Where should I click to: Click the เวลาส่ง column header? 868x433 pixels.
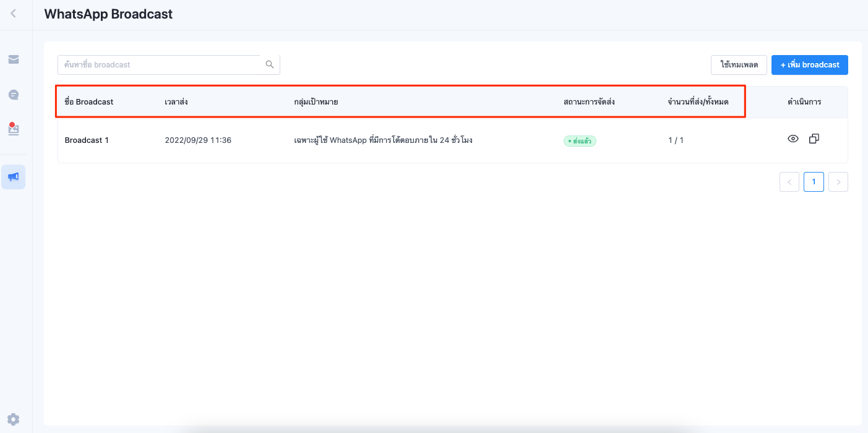coord(176,101)
